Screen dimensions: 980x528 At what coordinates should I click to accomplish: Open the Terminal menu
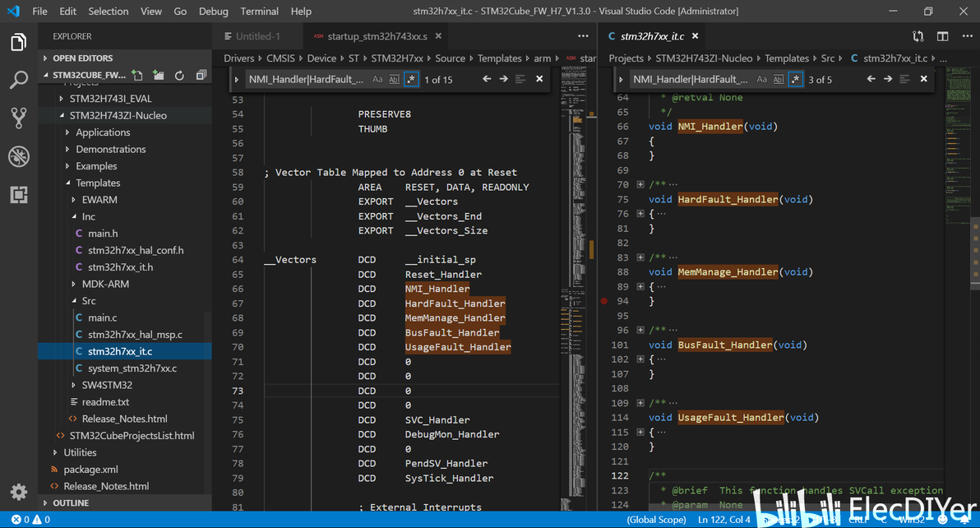coord(259,12)
